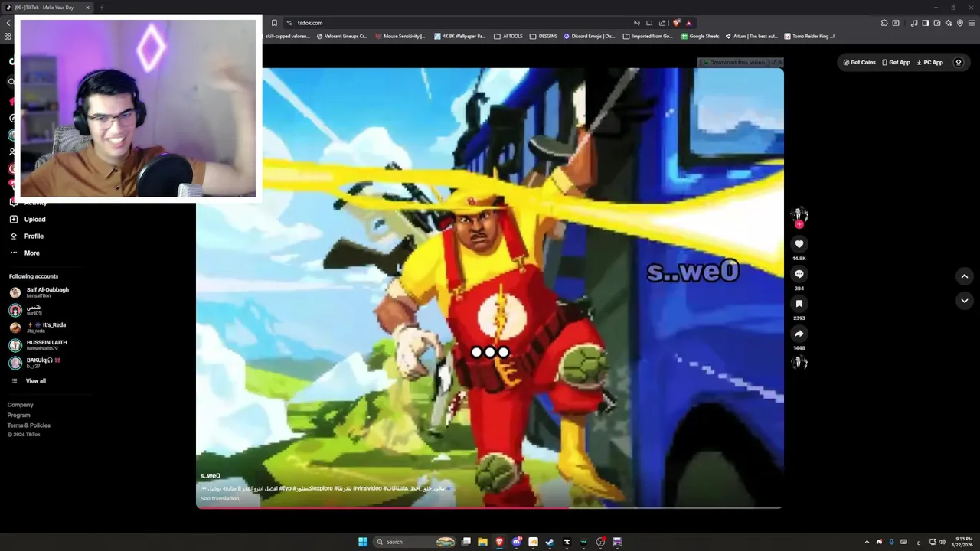Click the Profile person icon
The image size is (980, 551).
(13, 236)
